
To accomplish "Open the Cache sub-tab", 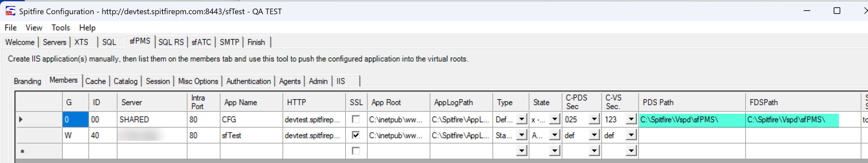I will (96, 81).
